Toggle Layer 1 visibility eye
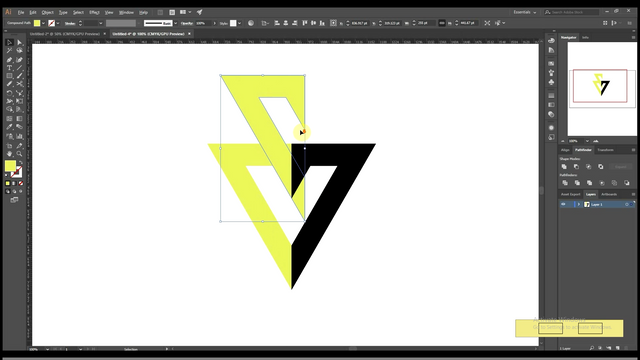 [563, 204]
